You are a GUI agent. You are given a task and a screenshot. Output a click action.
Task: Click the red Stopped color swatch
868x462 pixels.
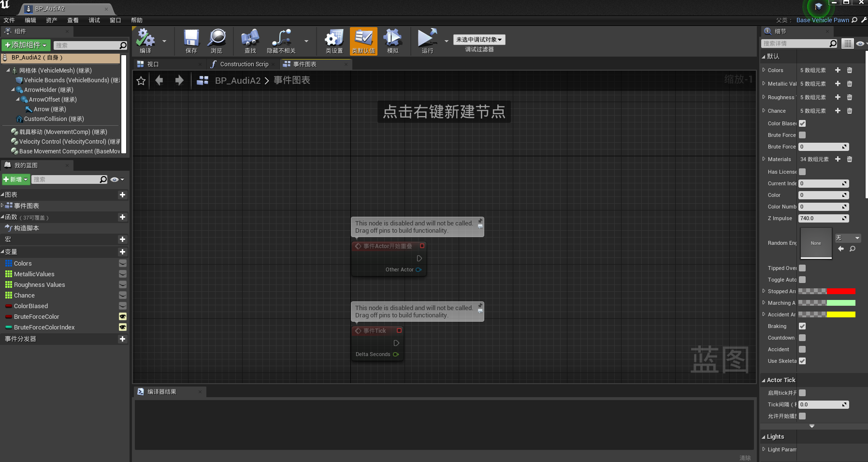841,291
